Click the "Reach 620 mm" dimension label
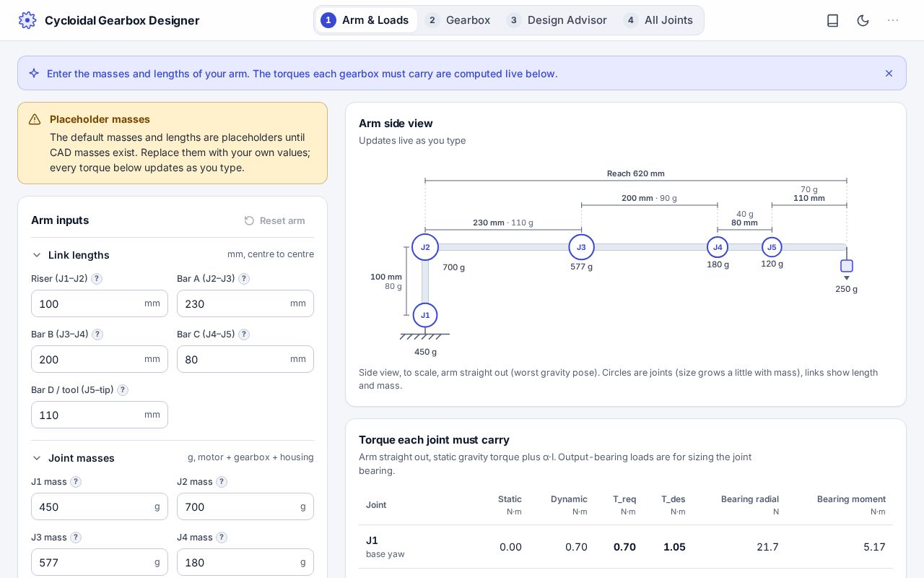Viewport: 924px width, 578px height. 636,173
